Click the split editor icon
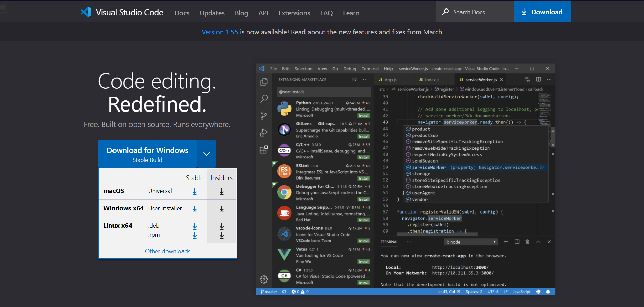 pos(539,79)
